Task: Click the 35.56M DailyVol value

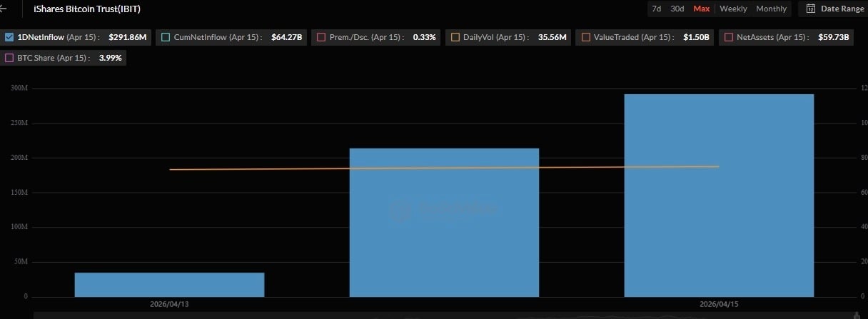Action: click(x=553, y=36)
